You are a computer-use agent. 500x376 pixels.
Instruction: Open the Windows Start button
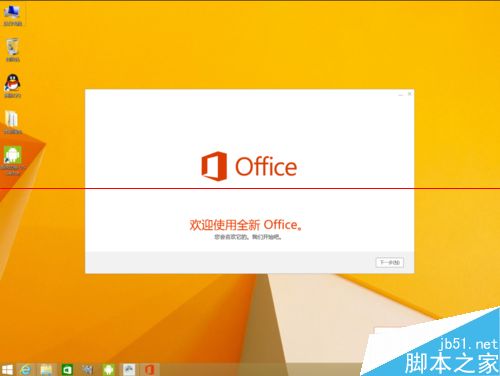(7, 369)
